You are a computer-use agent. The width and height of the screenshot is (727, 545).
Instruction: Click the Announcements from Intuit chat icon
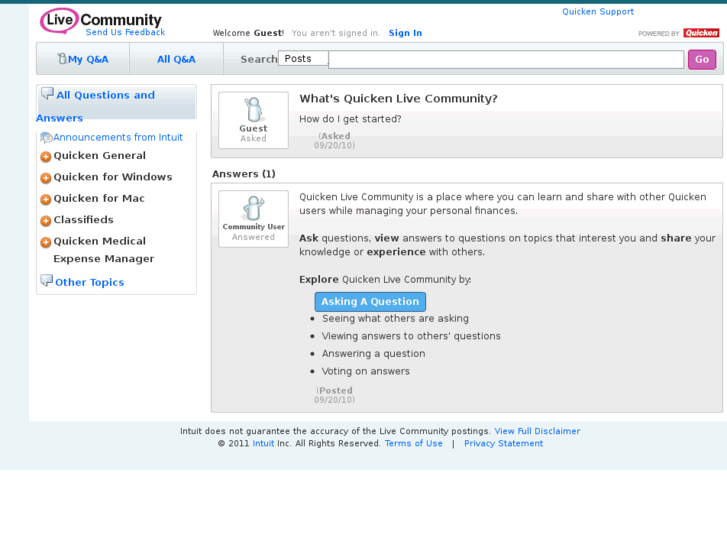pyautogui.click(x=46, y=138)
